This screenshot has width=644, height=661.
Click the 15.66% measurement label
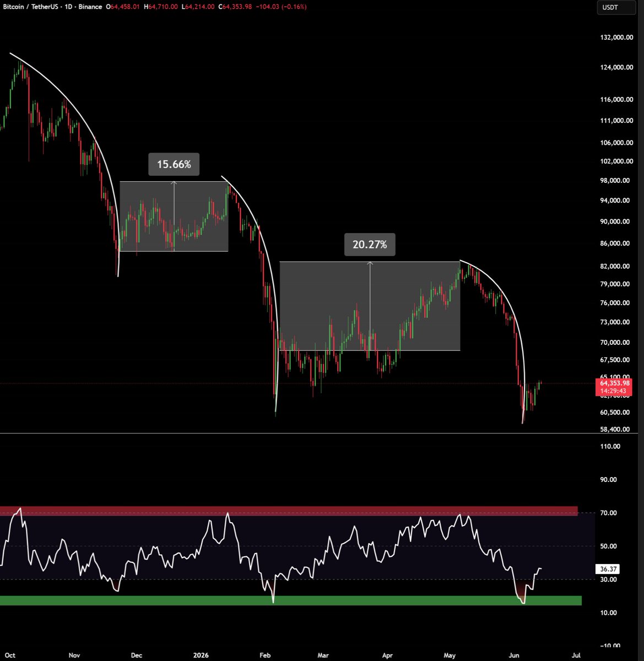174,164
